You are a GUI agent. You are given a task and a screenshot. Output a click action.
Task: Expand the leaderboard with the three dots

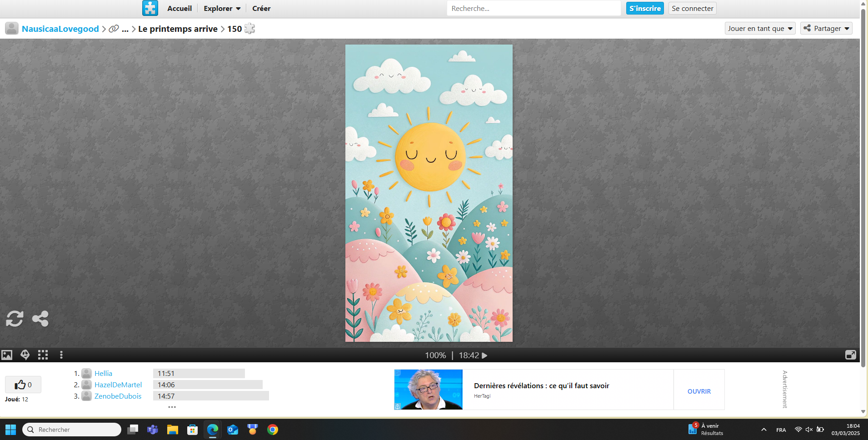[x=172, y=407]
